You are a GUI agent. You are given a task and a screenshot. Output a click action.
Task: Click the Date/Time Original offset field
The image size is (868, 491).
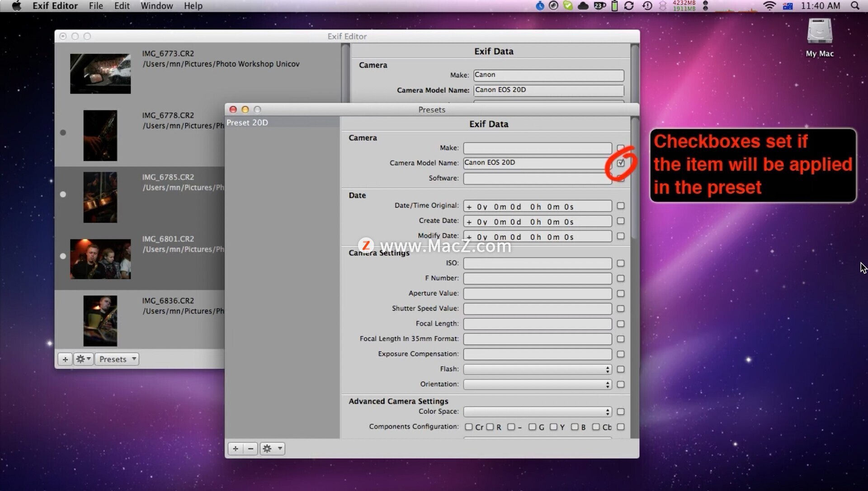pyautogui.click(x=538, y=206)
